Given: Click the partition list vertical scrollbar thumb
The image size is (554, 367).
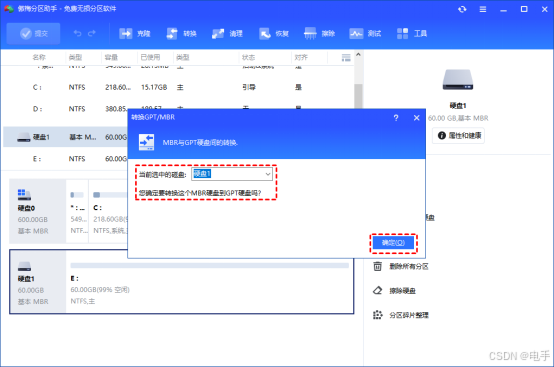Looking at the screenshot, I should coord(358,95).
